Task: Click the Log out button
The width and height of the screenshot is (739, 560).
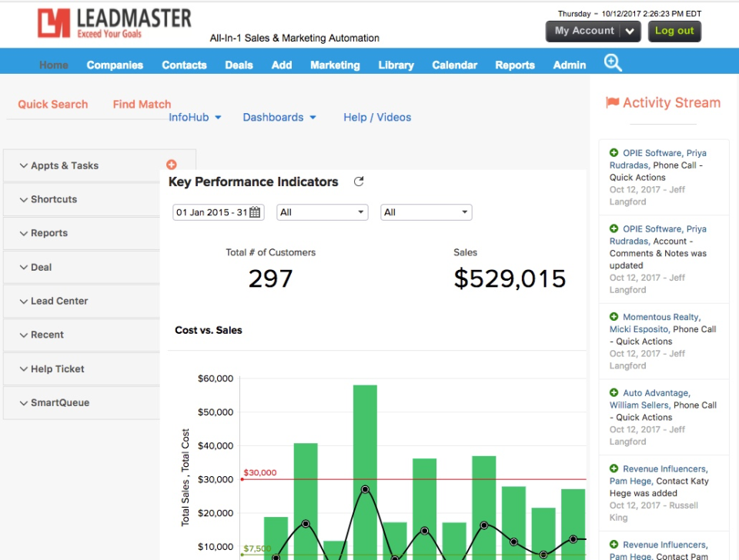Action: [x=674, y=32]
